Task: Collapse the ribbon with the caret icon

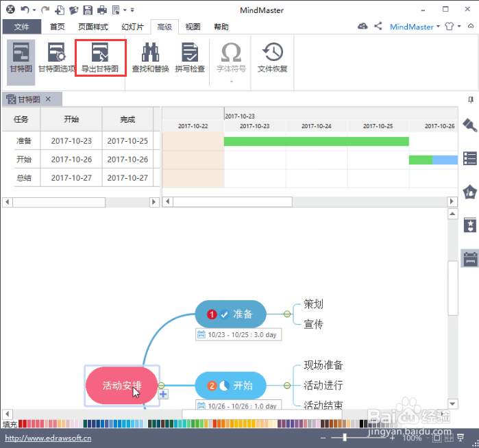Action: [471, 26]
